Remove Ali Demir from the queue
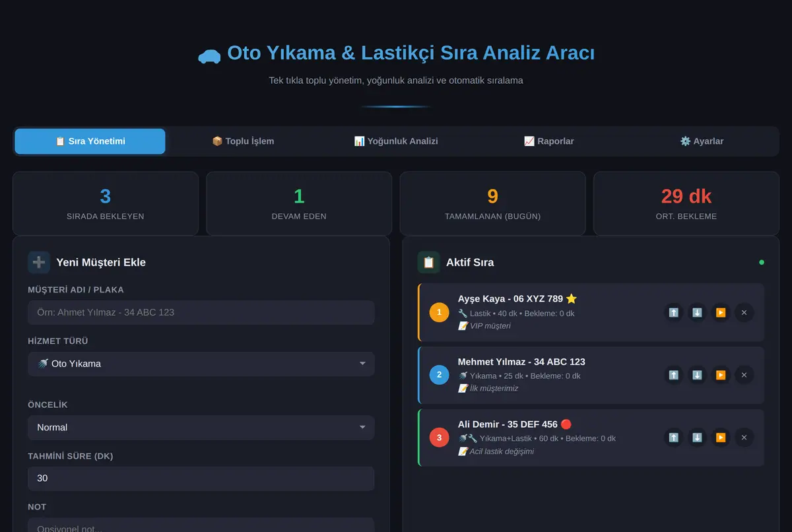The height and width of the screenshot is (532, 792). coord(744,438)
